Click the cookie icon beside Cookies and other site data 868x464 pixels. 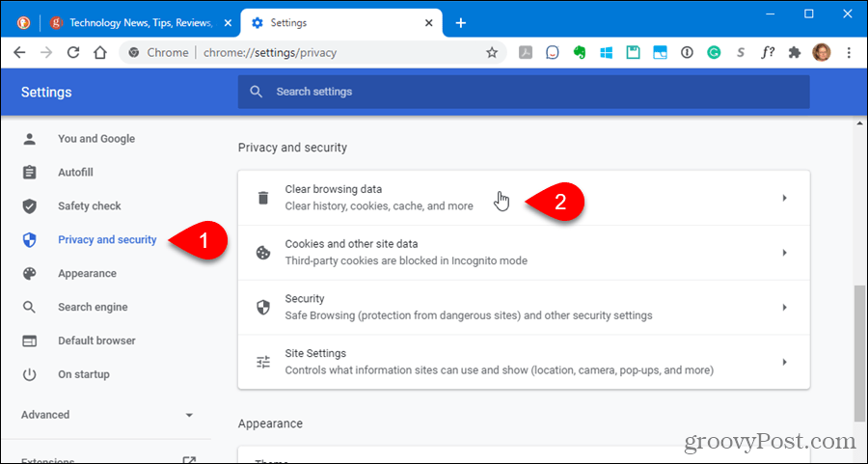[263, 253]
